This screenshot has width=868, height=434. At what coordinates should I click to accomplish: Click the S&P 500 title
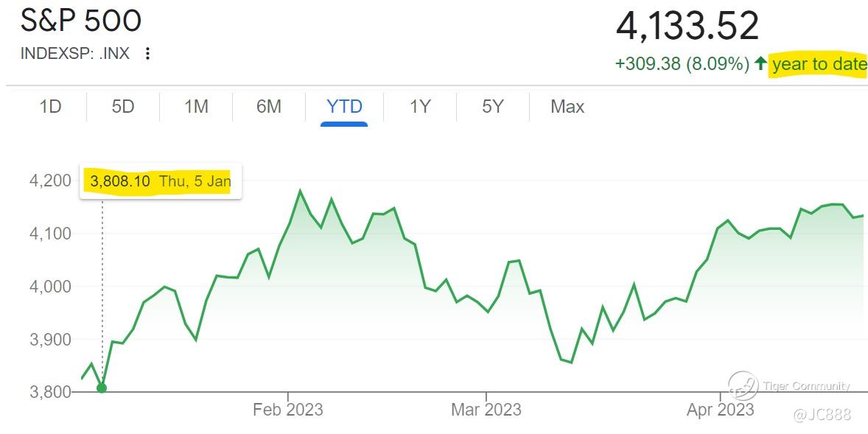pyautogui.click(x=81, y=21)
